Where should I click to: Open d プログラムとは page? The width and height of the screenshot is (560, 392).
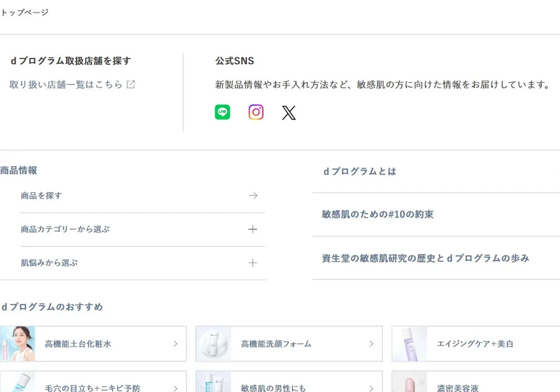click(360, 171)
